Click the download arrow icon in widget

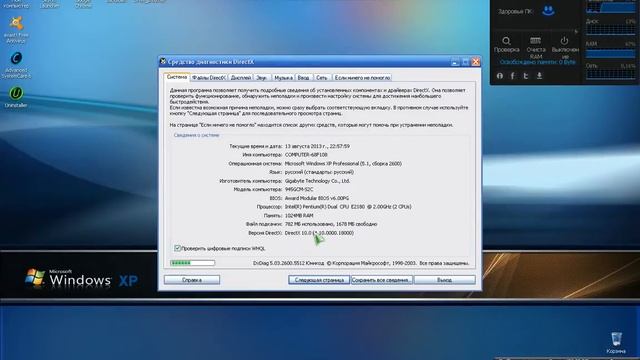(x=539, y=76)
